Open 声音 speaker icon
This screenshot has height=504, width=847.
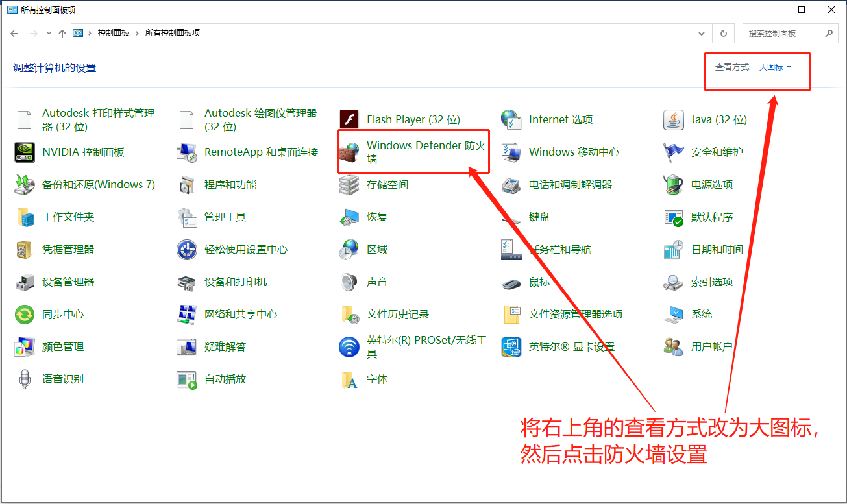click(x=349, y=282)
